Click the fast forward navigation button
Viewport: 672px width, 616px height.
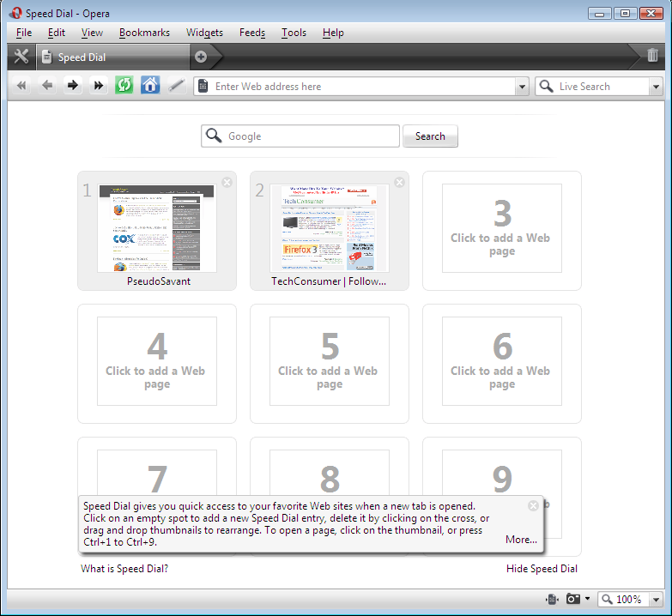(99, 86)
